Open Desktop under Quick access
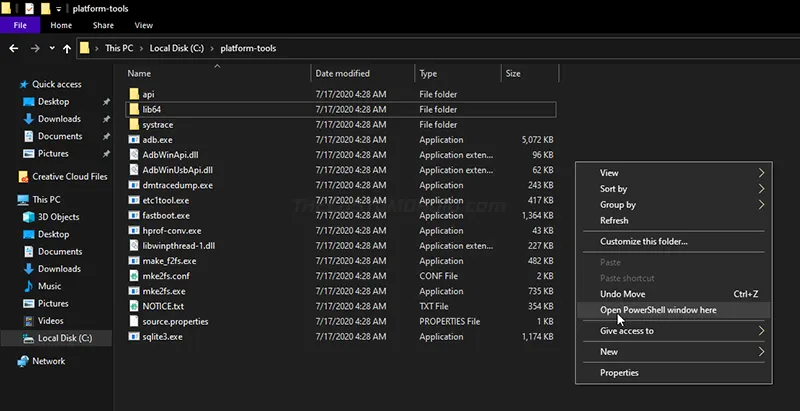The width and height of the screenshot is (800, 411). click(54, 102)
